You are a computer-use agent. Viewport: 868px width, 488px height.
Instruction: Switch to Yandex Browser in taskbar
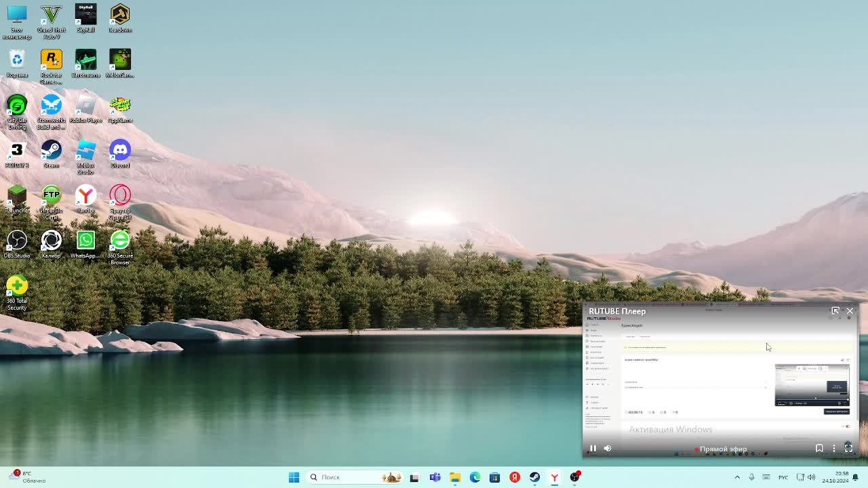554,477
